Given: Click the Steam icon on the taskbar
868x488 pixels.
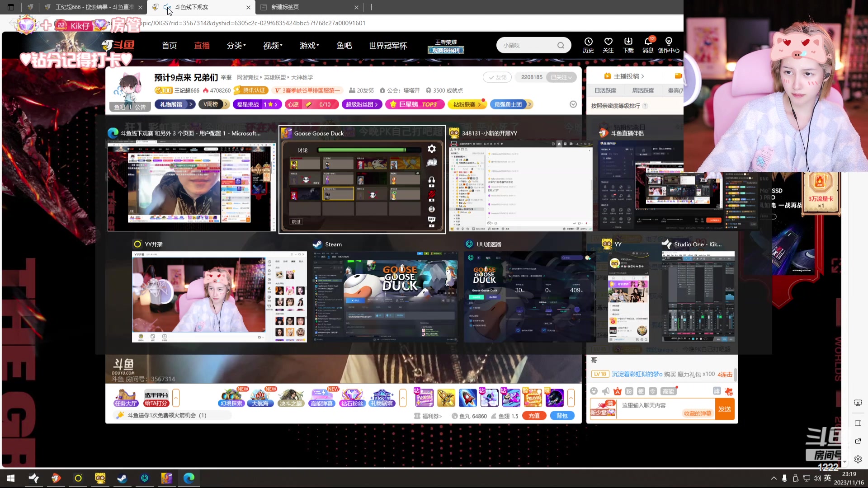Looking at the screenshot, I should tap(122, 478).
